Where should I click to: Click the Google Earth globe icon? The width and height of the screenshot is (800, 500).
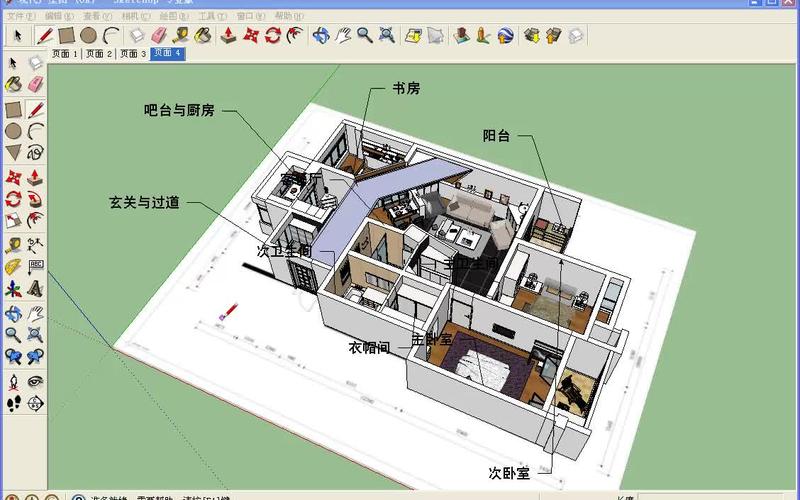[x=505, y=36]
